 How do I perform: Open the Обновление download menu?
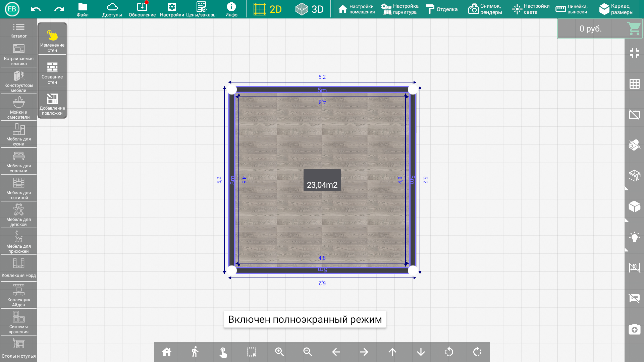(142, 10)
